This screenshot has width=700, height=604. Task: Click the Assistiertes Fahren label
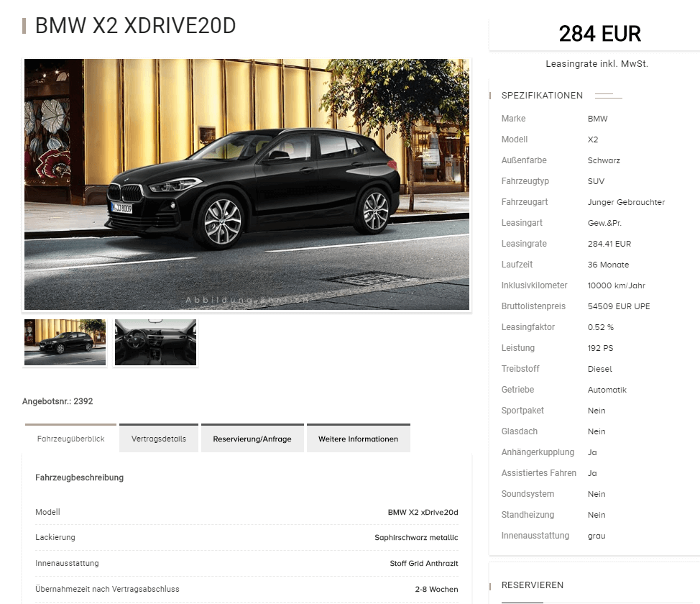point(539,472)
